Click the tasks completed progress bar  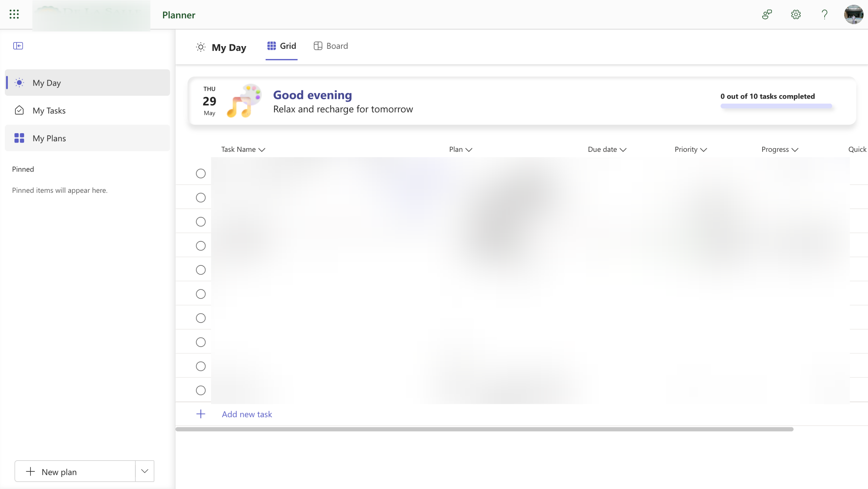(x=776, y=106)
